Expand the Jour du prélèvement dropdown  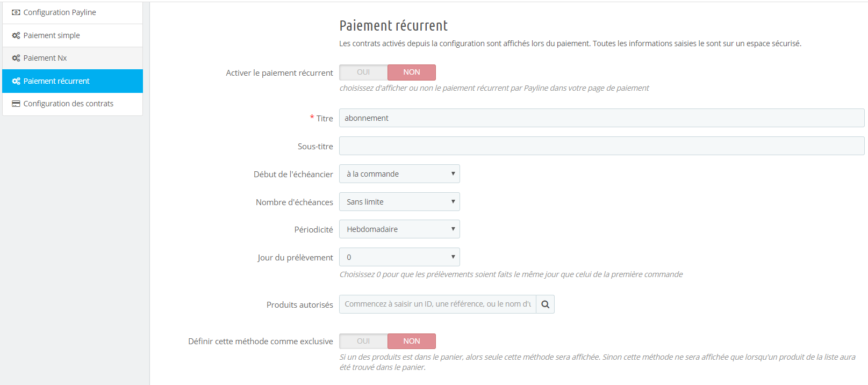coord(399,257)
